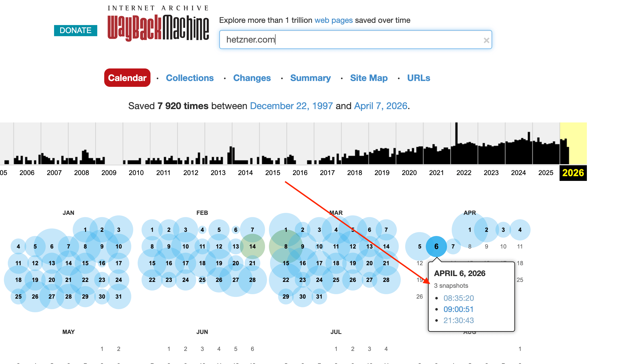Select March 21 in the calendar

coord(386,263)
